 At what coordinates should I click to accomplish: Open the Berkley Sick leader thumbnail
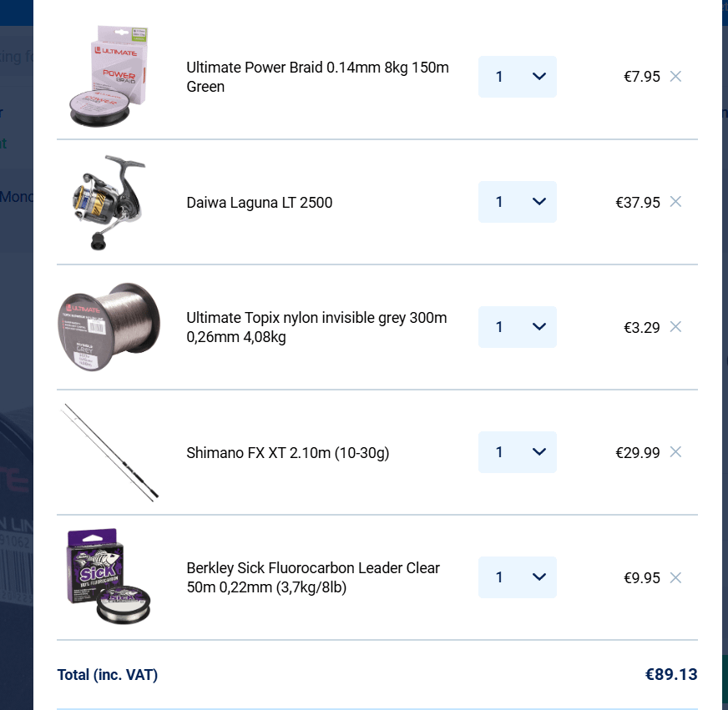click(109, 577)
